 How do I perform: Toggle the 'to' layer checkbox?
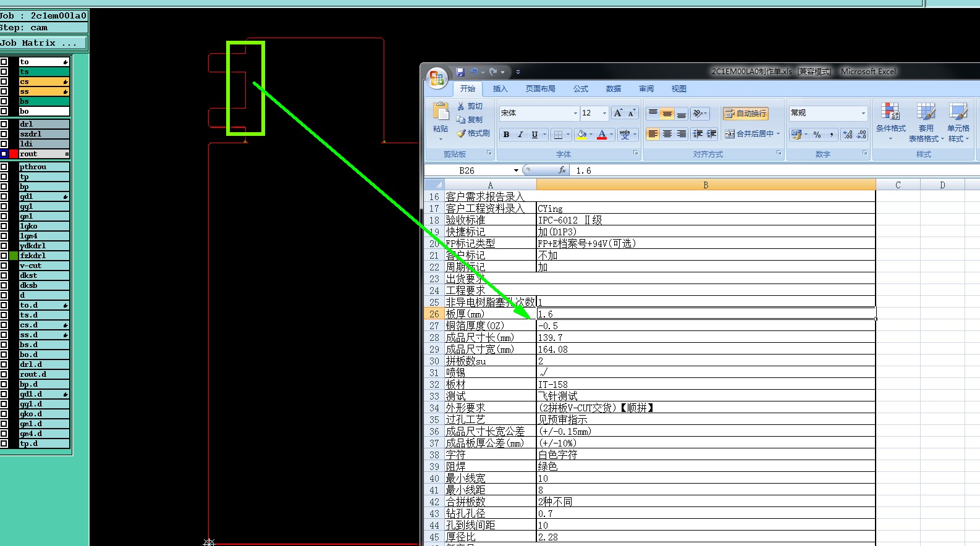pyautogui.click(x=4, y=62)
